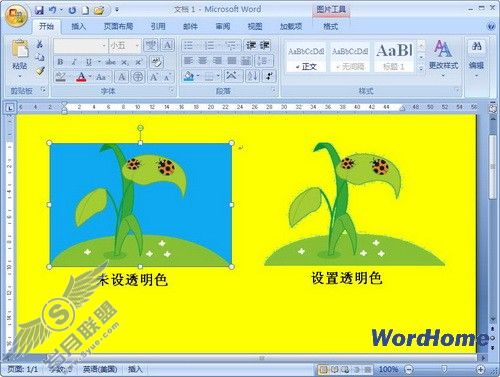Click the Shading paint bucket icon
500x377 pixels.
coord(189,76)
